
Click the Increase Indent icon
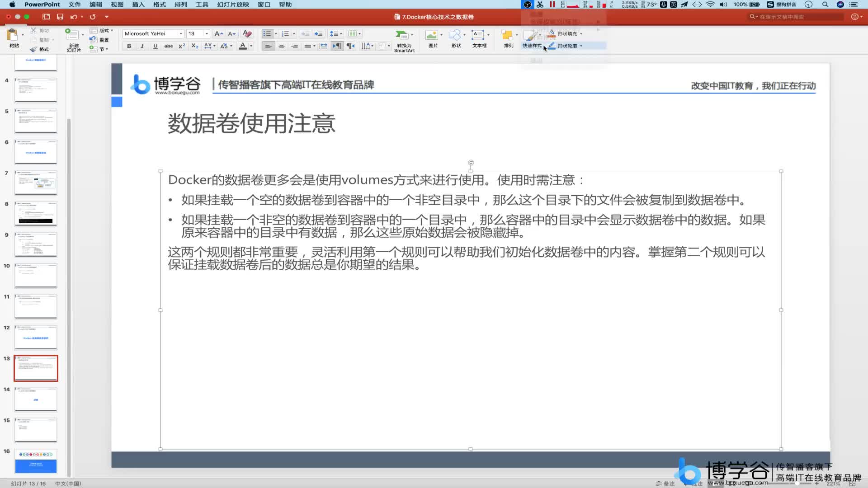(319, 33)
